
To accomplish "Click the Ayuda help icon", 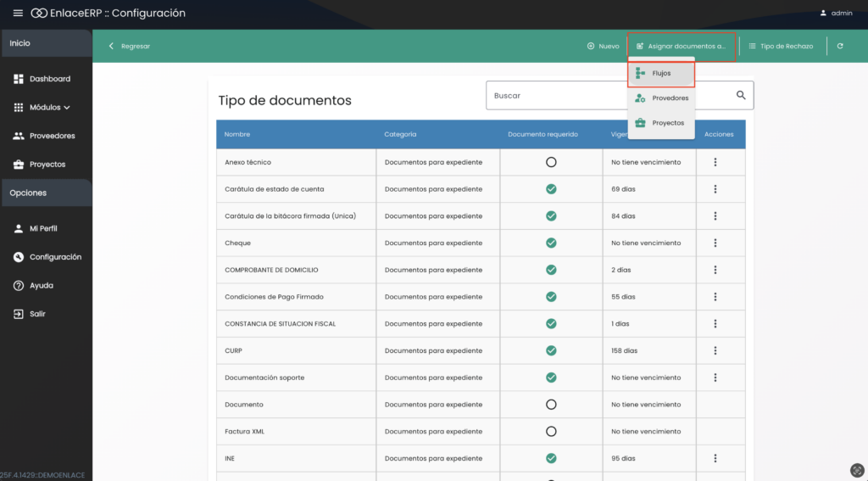I will 19,286.
